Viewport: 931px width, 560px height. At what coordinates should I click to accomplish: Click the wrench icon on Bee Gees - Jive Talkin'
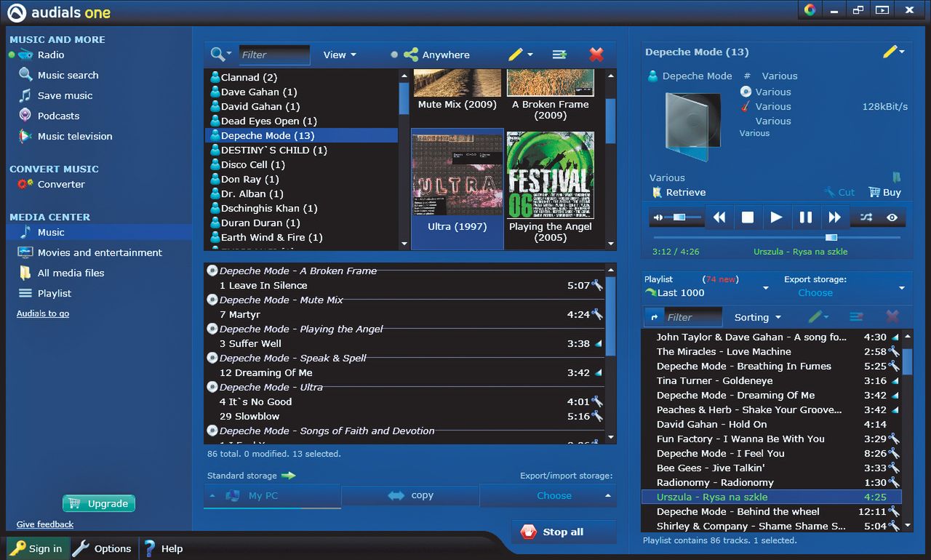(894, 468)
